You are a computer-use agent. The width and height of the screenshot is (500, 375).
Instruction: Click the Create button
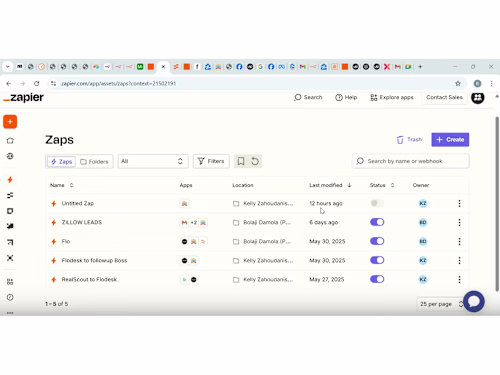450,140
